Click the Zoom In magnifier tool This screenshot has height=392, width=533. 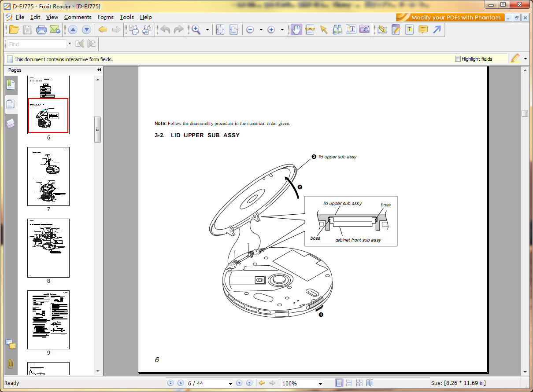(x=196, y=29)
